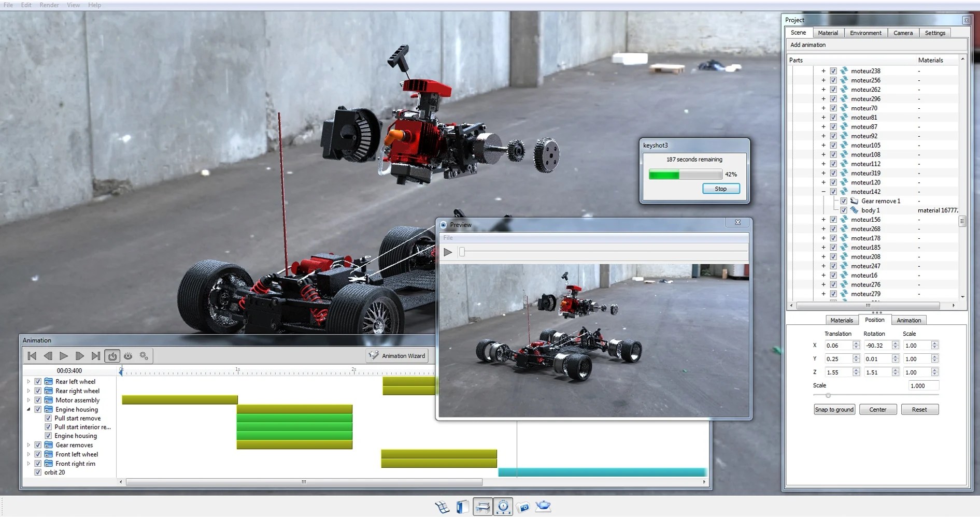The image size is (980, 517).
Task: Step forward one frame in the animation
Action: click(x=80, y=356)
